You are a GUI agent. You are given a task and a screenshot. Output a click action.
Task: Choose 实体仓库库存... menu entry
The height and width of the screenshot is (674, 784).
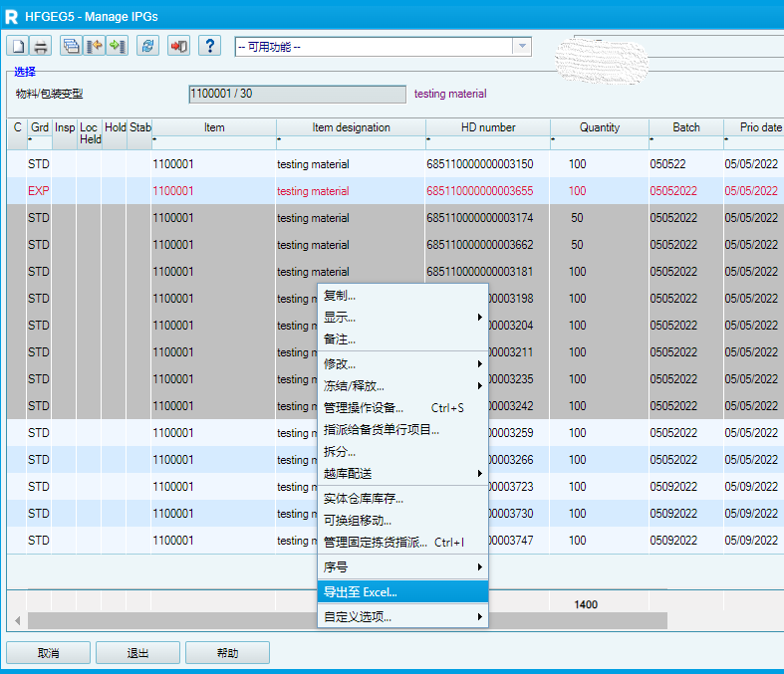[403, 499]
